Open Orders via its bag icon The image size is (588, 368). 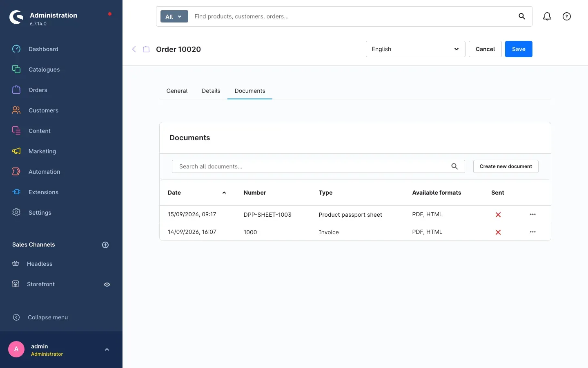pyautogui.click(x=16, y=90)
